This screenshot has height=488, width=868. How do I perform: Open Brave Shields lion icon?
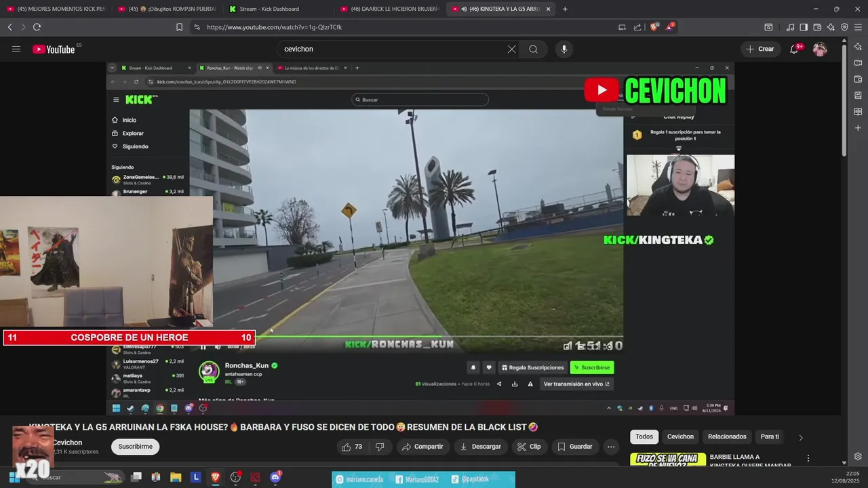click(654, 27)
